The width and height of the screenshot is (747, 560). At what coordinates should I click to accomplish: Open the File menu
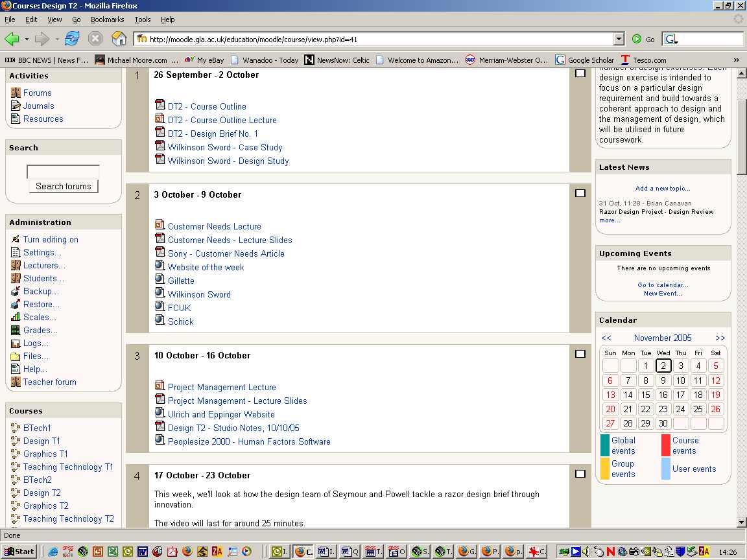click(10, 19)
